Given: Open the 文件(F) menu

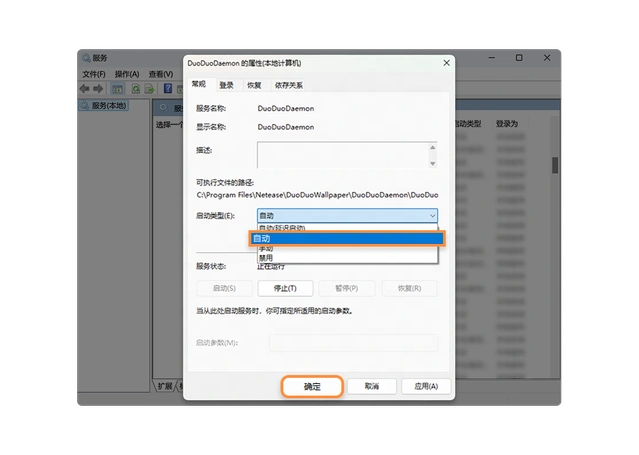Looking at the screenshot, I should (x=94, y=74).
